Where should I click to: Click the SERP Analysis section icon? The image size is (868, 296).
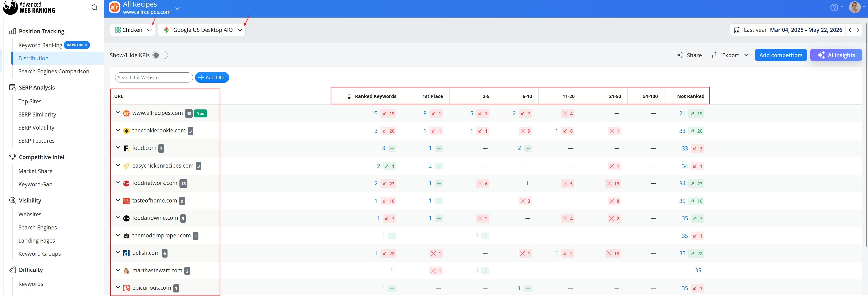12,88
